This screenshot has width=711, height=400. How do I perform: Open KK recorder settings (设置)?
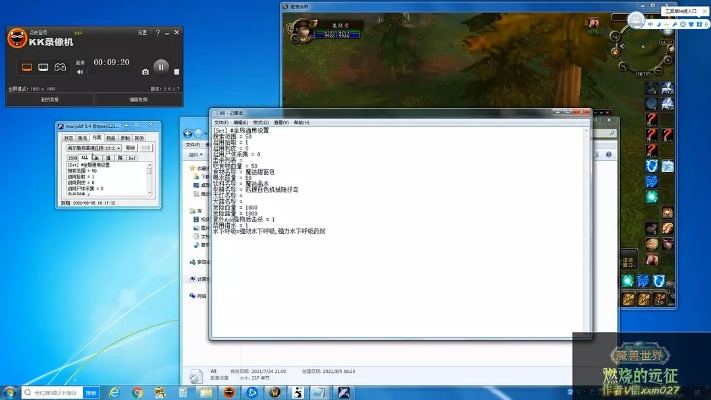[x=142, y=33]
